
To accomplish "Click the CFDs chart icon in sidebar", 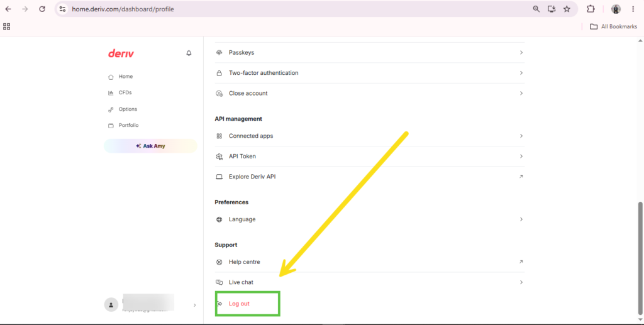I will point(111,93).
